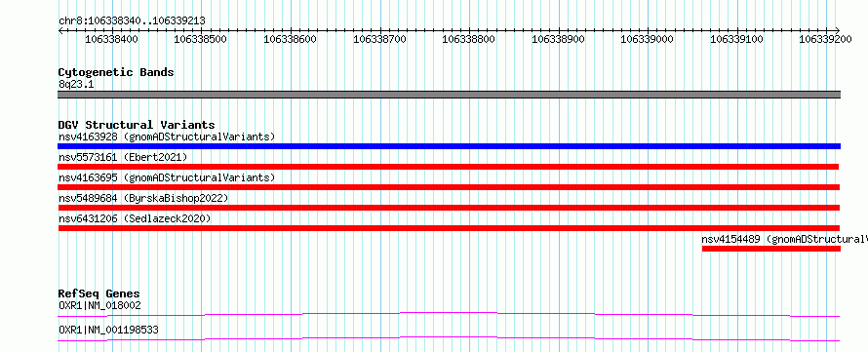Open gene label OXR1|NM_001198533
This screenshot has height=352, width=868.
(x=108, y=330)
